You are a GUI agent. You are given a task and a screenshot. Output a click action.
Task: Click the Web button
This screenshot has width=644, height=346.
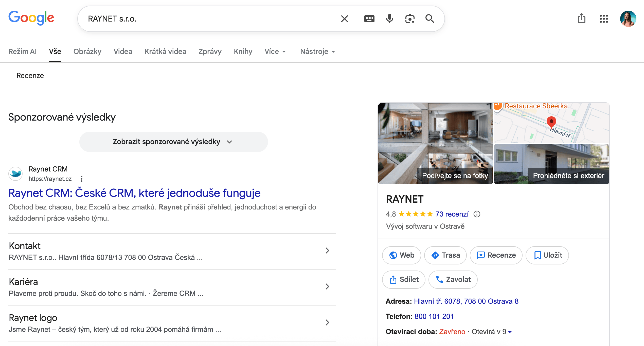pos(402,255)
